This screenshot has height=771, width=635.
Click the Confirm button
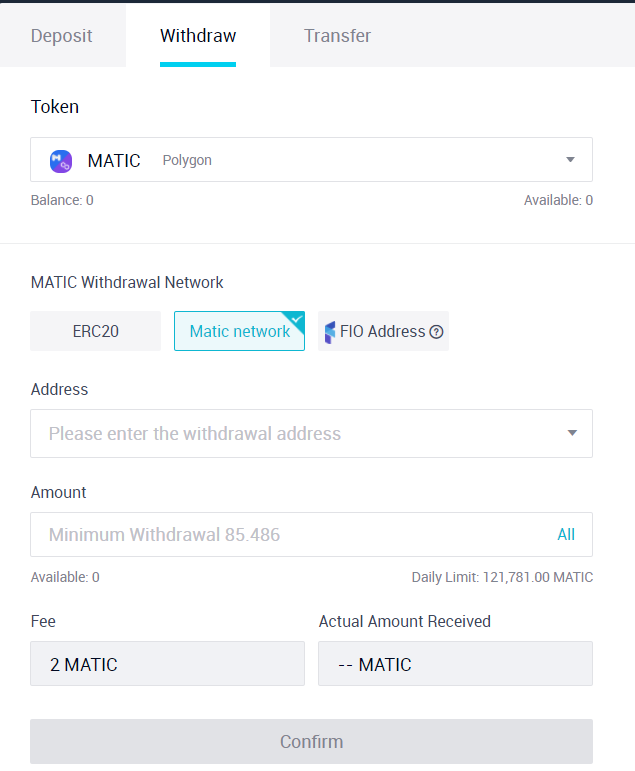(x=311, y=741)
